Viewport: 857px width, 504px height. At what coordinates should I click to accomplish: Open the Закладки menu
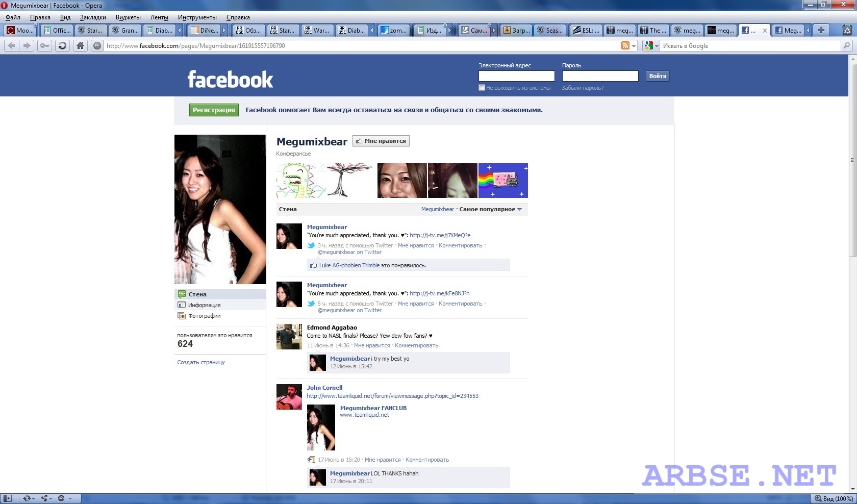93,17
